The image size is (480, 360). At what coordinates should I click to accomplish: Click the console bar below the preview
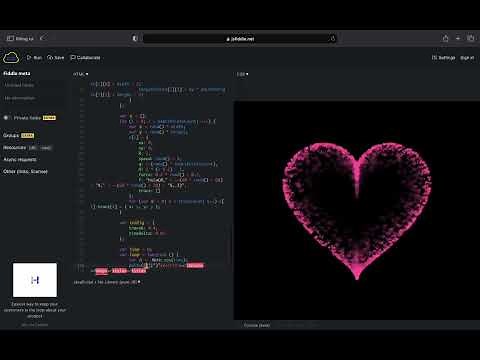tap(357, 325)
